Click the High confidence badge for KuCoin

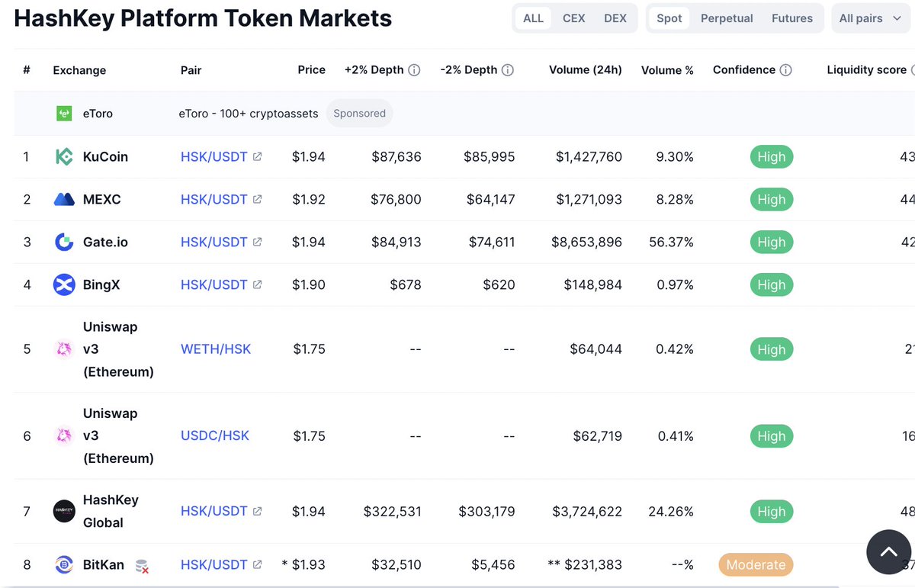(x=771, y=156)
